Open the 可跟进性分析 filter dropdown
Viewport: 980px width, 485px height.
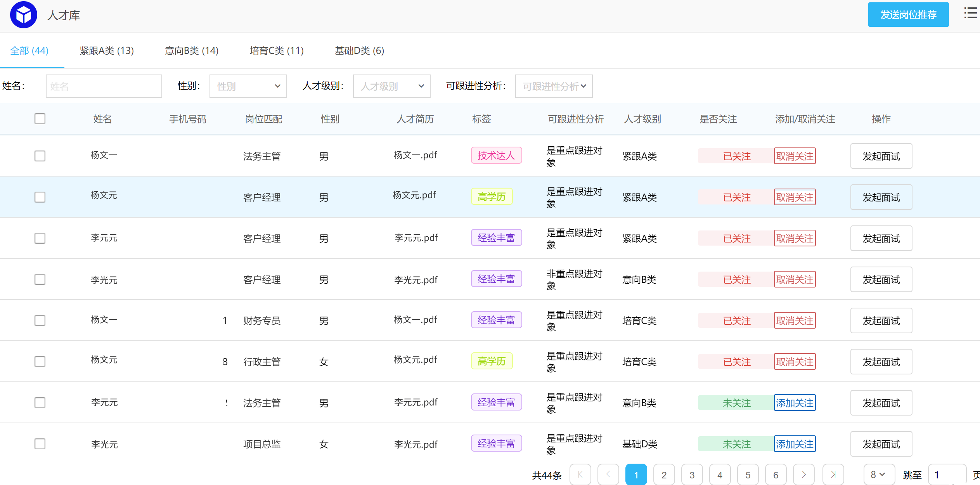[x=554, y=86]
